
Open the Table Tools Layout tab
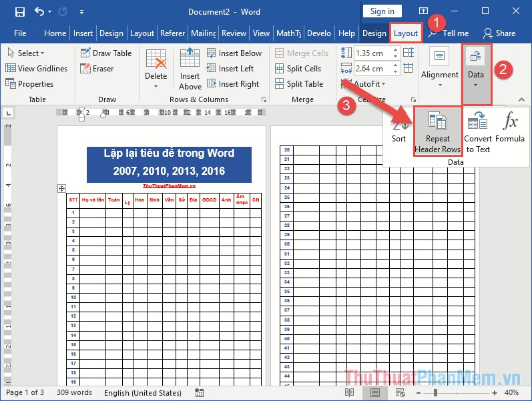point(405,33)
